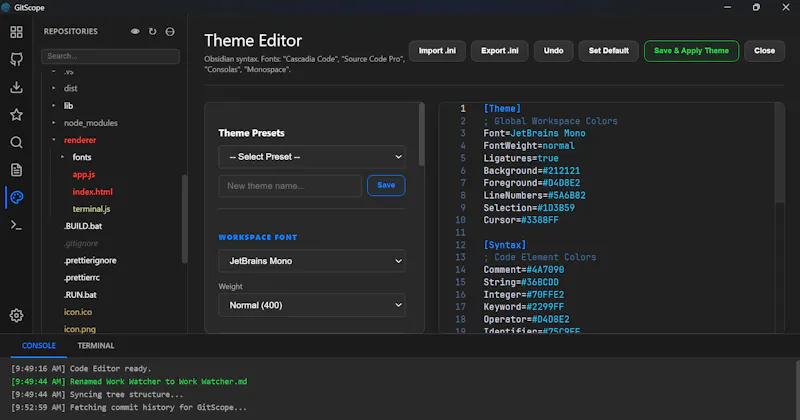Viewport: 800px width, 420px height.
Task: Open the Normal (400) weight dropdown
Action: (x=312, y=305)
